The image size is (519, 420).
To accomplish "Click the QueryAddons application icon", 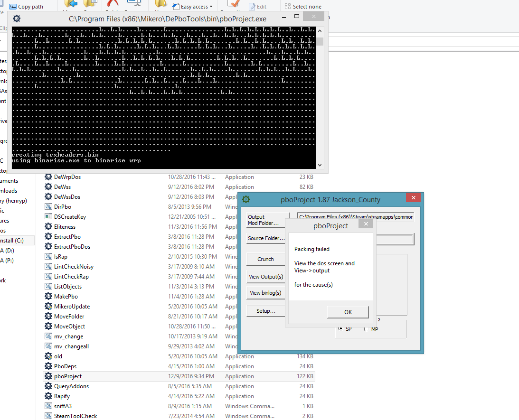I will tap(48, 386).
